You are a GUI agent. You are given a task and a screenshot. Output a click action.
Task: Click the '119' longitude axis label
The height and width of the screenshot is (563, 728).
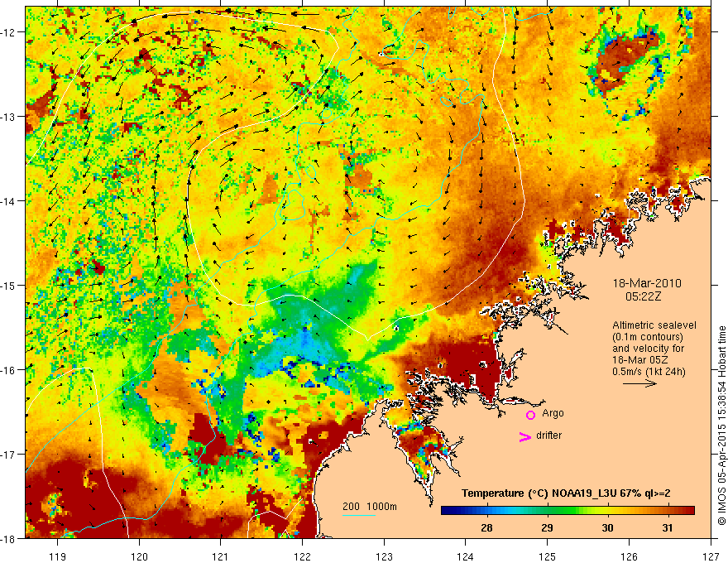[58, 556]
